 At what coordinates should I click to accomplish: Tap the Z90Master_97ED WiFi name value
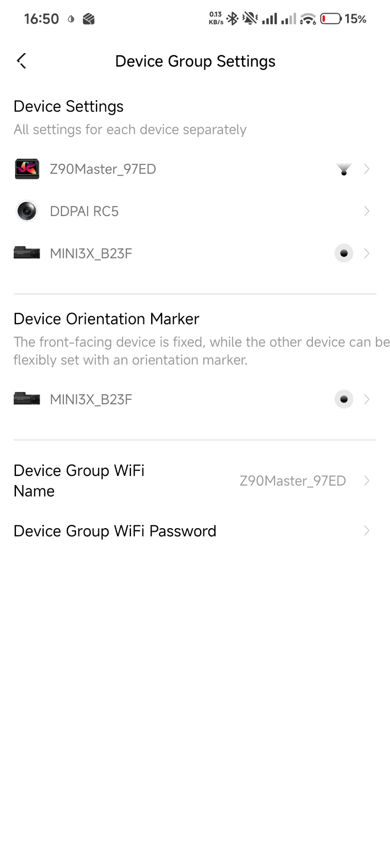click(x=292, y=481)
